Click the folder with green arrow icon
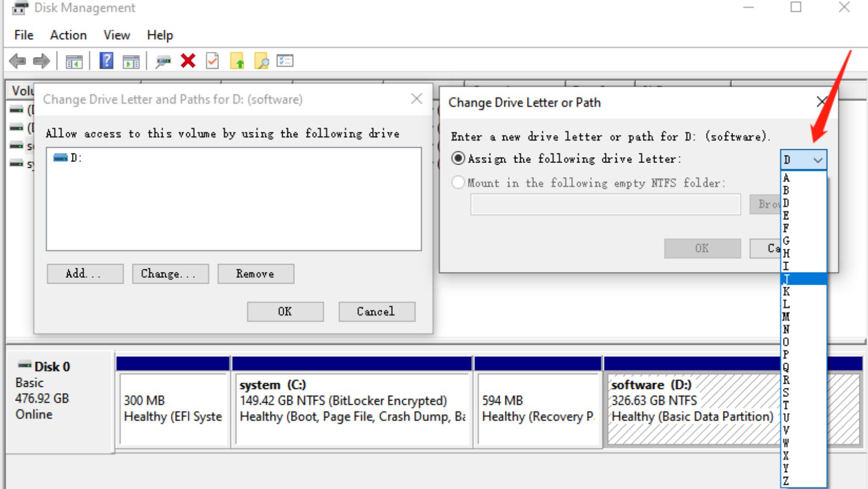This screenshot has height=489, width=868. 237,61
